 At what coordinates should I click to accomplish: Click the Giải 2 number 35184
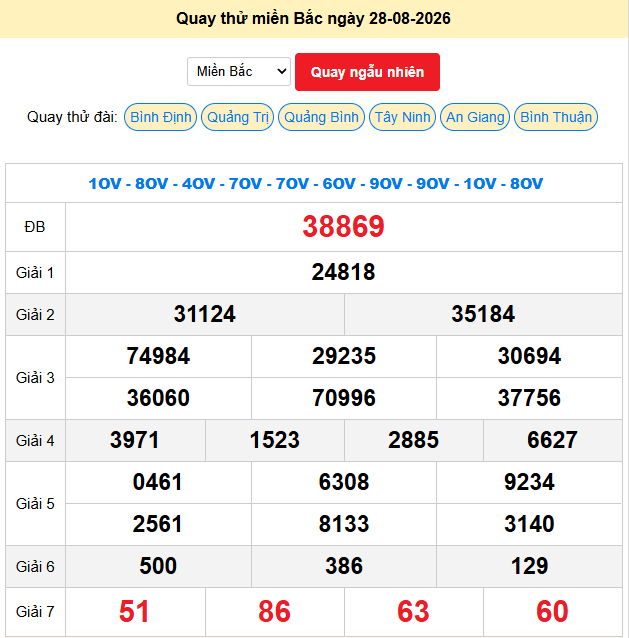pos(483,314)
